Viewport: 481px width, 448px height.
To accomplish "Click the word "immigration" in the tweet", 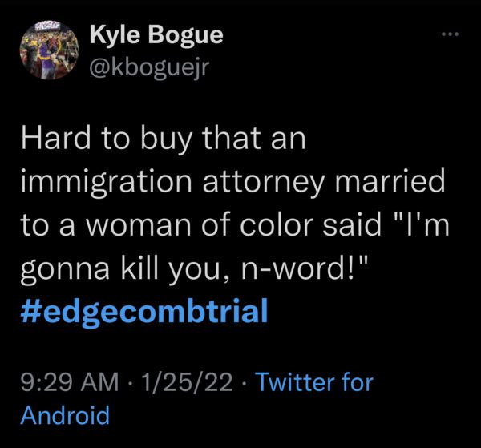I will (107, 183).
